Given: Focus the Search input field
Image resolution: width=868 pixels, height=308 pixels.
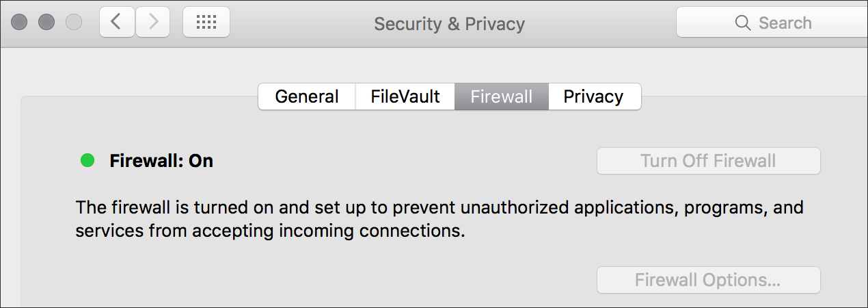Looking at the screenshot, I should pos(772,23).
